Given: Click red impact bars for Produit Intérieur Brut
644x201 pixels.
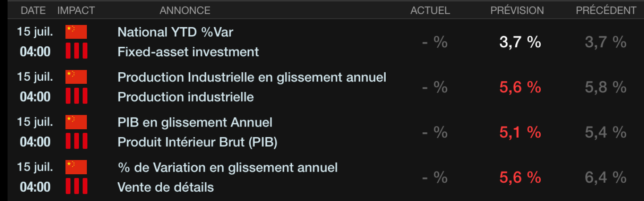Looking at the screenshot, I should [76, 141].
